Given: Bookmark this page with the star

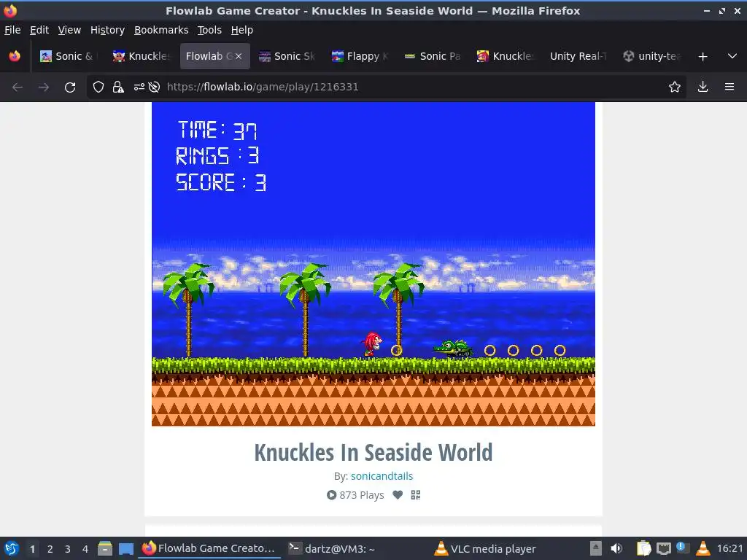Looking at the screenshot, I should (x=675, y=87).
